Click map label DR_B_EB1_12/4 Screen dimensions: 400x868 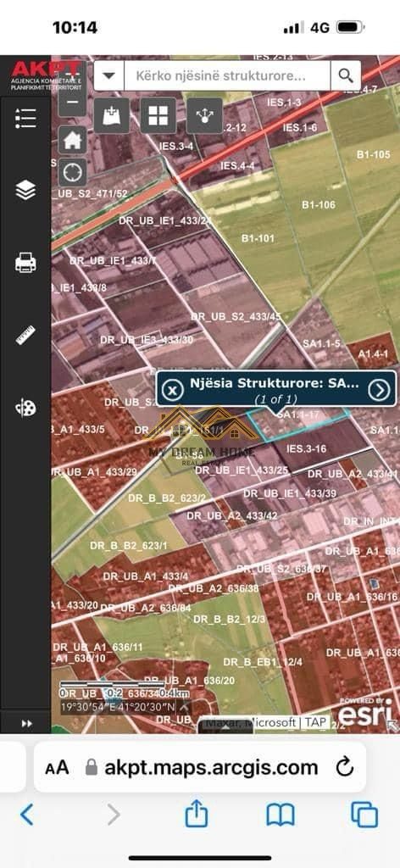pos(263,661)
